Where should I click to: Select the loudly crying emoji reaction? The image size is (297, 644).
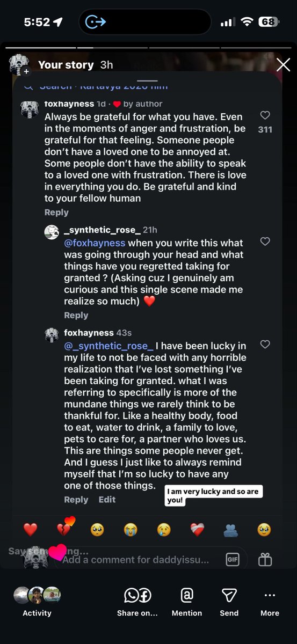click(130, 530)
